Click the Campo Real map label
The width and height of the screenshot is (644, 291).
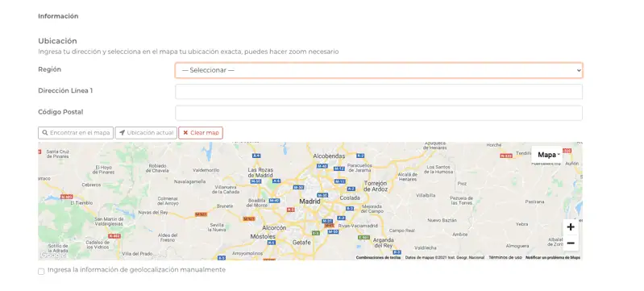[401, 231]
